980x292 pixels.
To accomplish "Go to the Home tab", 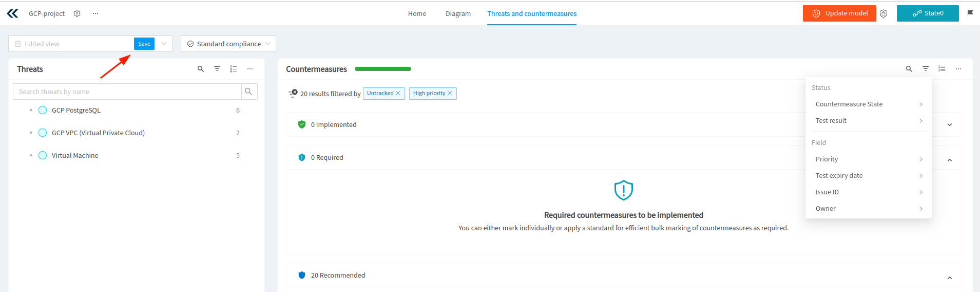I will [417, 13].
